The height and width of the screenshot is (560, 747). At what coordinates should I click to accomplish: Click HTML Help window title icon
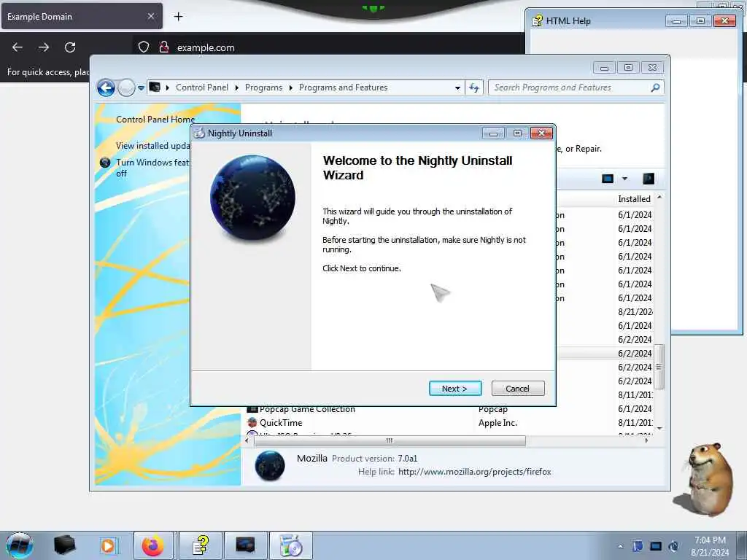538,21
